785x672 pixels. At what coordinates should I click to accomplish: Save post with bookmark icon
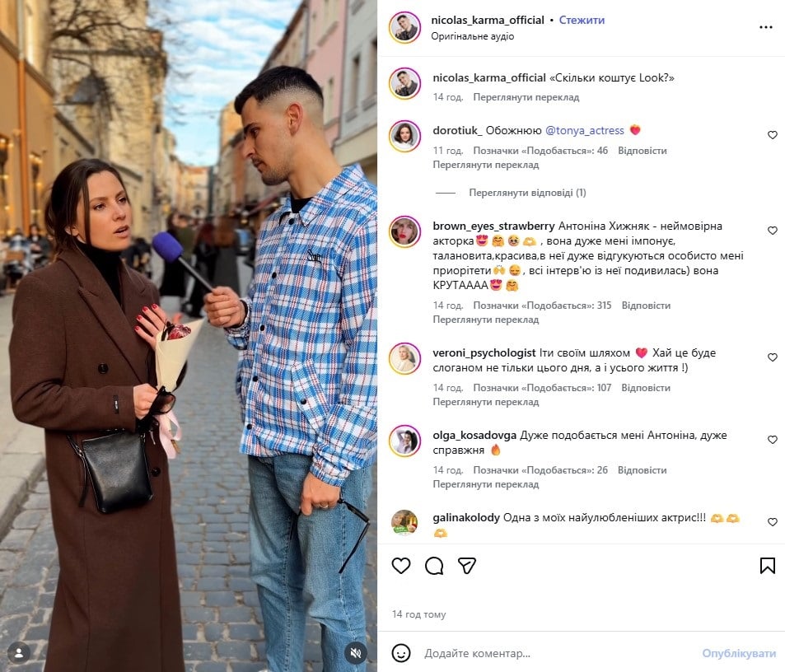(x=767, y=566)
